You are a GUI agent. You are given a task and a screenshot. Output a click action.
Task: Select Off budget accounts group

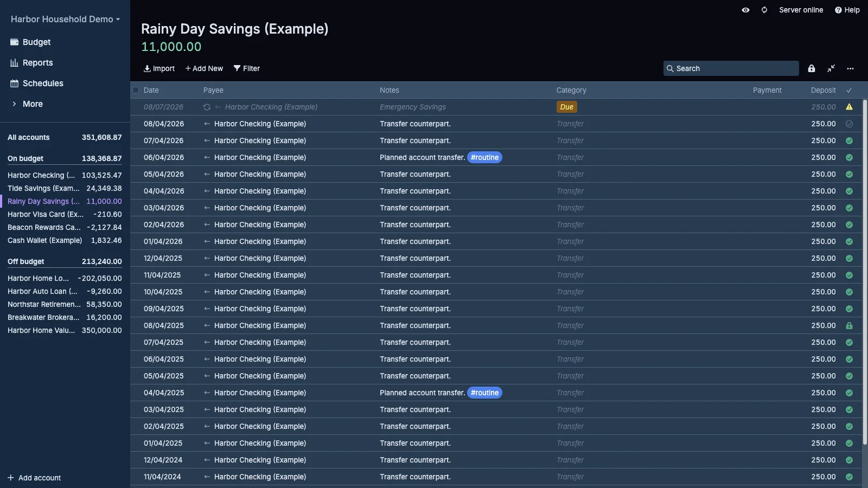[x=65, y=261]
